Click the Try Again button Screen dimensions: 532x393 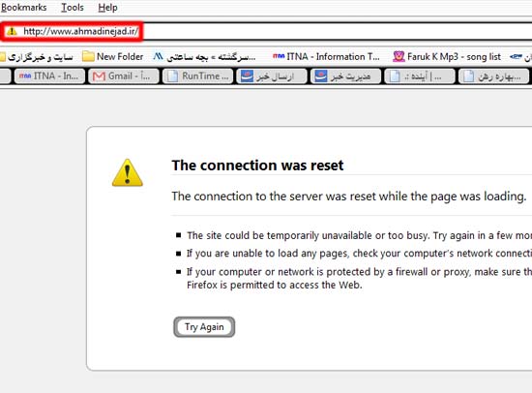pos(204,327)
